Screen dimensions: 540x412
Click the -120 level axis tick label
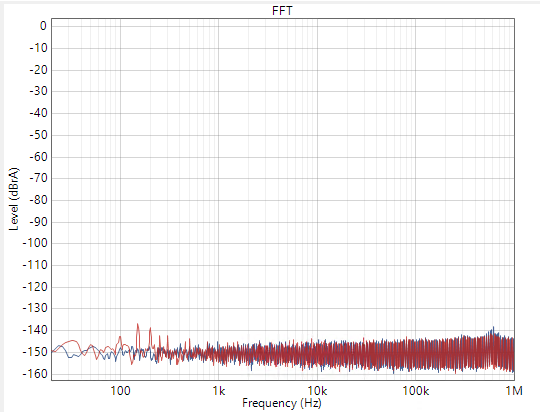[x=35, y=287]
